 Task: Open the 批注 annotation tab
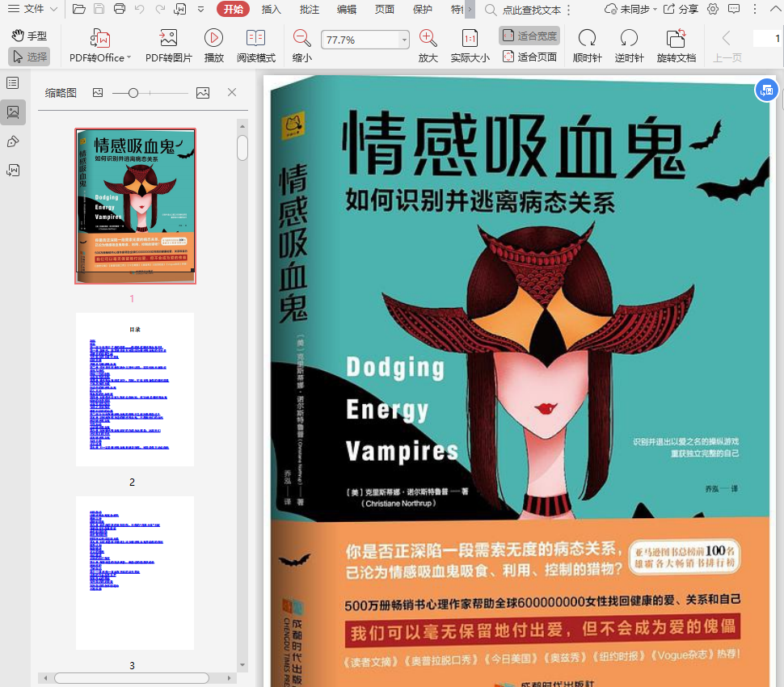click(x=309, y=10)
